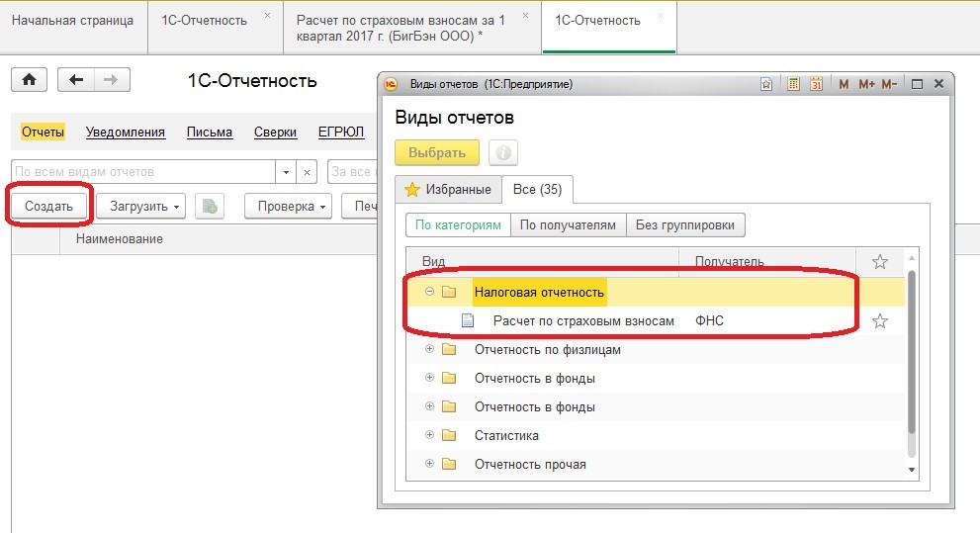
Task: Open report type filter dropdown arrow
Action: pos(286,172)
